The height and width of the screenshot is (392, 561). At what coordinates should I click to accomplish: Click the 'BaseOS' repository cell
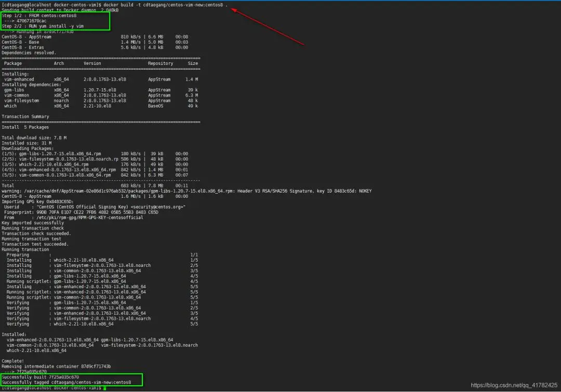pos(155,106)
